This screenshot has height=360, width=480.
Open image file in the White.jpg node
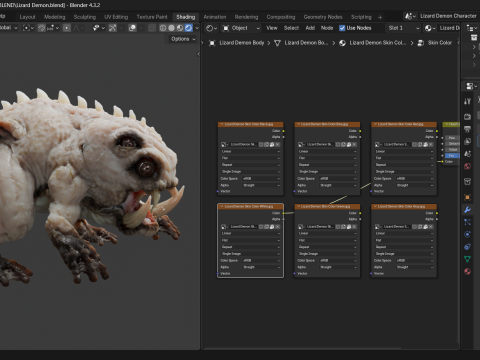(x=272, y=227)
